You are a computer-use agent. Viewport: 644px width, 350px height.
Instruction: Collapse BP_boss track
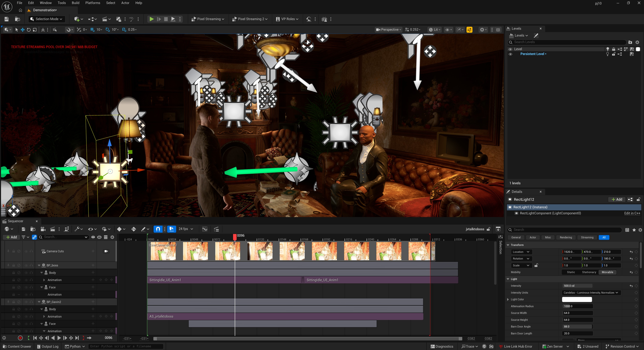pyautogui.click(x=39, y=265)
